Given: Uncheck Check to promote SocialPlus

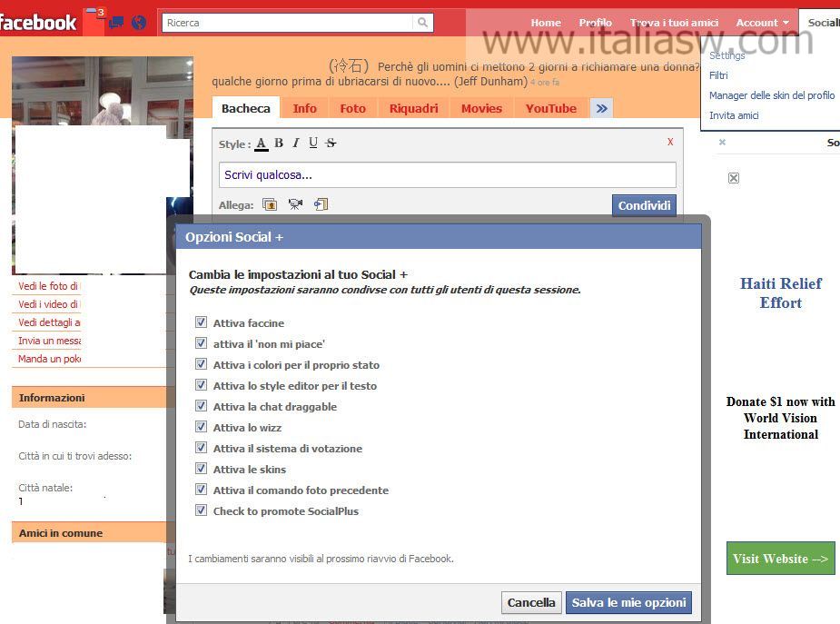Looking at the screenshot, I should pos(201,510).
